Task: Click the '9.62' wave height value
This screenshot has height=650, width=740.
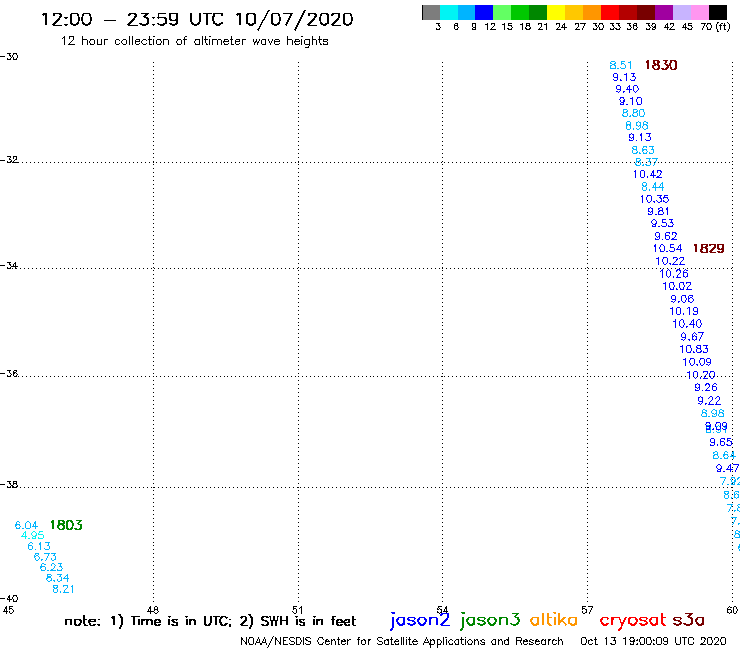Action: click(665, 236)
